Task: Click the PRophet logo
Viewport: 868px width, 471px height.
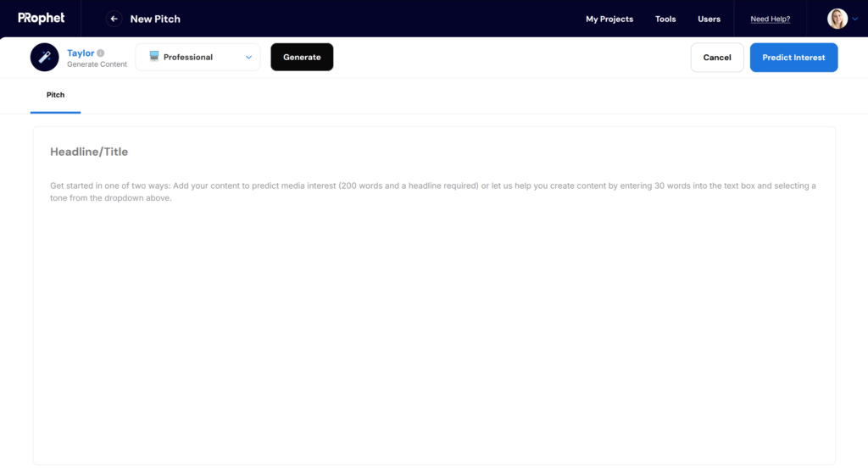Action: (x=41, y=19)
